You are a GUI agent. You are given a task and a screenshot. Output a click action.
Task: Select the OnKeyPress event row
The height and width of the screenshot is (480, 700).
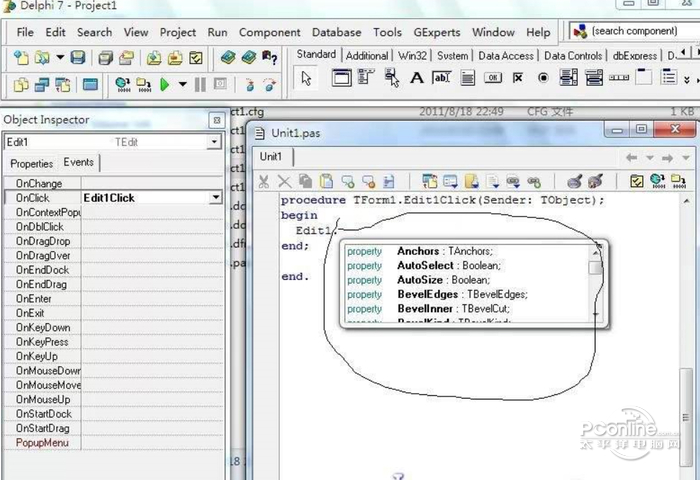[x=113, y=342]
